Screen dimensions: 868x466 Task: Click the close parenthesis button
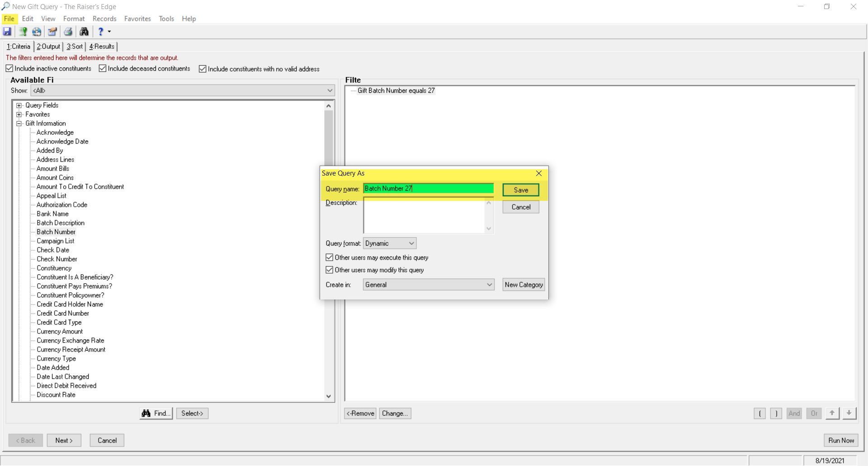point(776,413)
